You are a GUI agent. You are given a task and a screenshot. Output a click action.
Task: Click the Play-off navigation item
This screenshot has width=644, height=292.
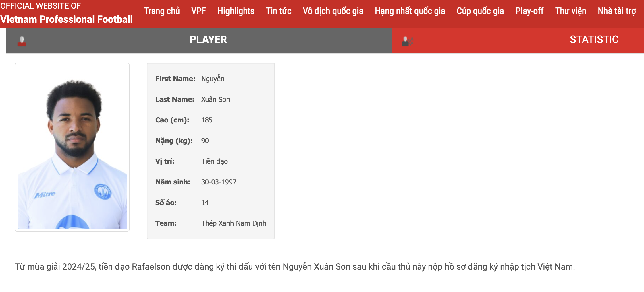click(529, 11)
